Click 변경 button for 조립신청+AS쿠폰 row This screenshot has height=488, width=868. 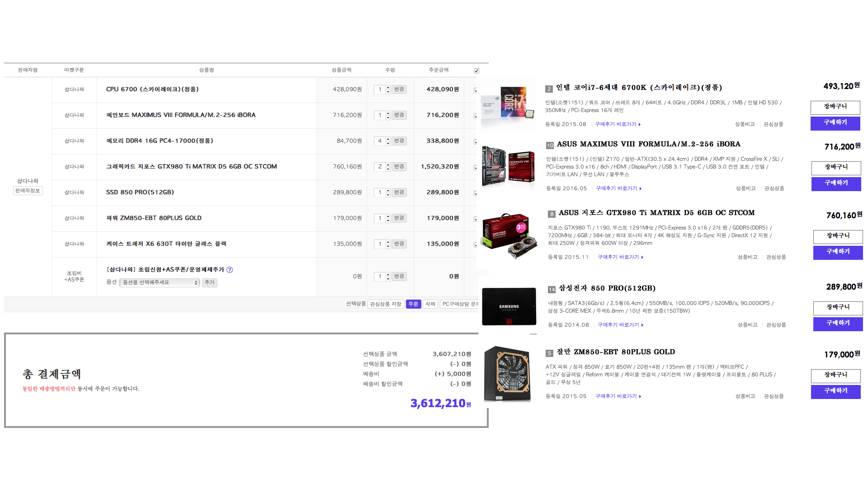coord(399,277)
